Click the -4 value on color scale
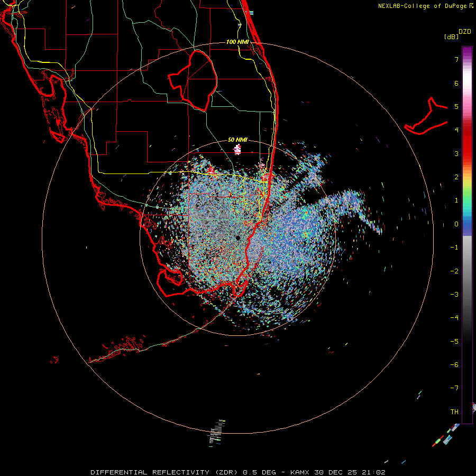This screenshot has height=476, width=476. [x=454, y=318]
